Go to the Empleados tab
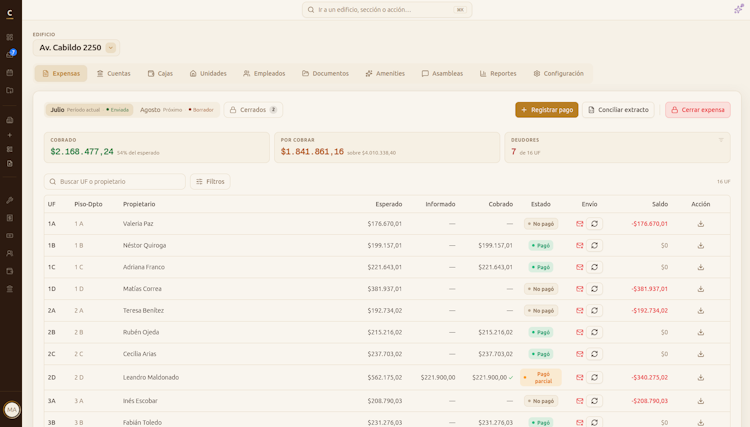This screenshot has width=750, height=427. click(x=264, y=74)
